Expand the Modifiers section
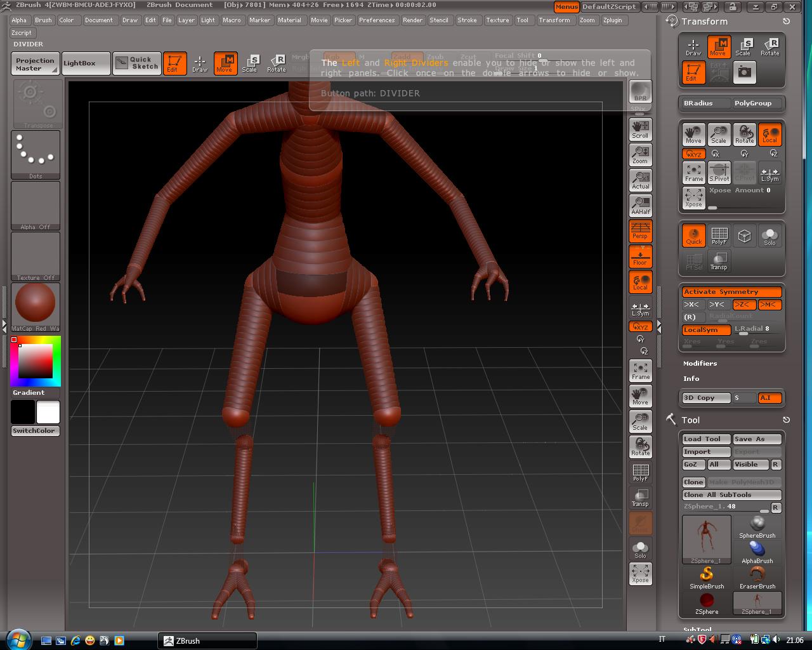 coord(700,364)
